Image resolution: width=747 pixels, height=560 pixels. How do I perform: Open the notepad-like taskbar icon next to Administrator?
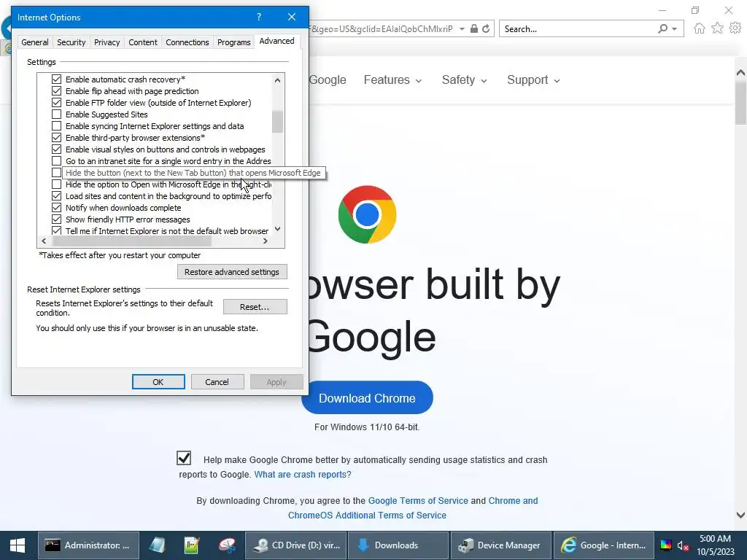158,545
